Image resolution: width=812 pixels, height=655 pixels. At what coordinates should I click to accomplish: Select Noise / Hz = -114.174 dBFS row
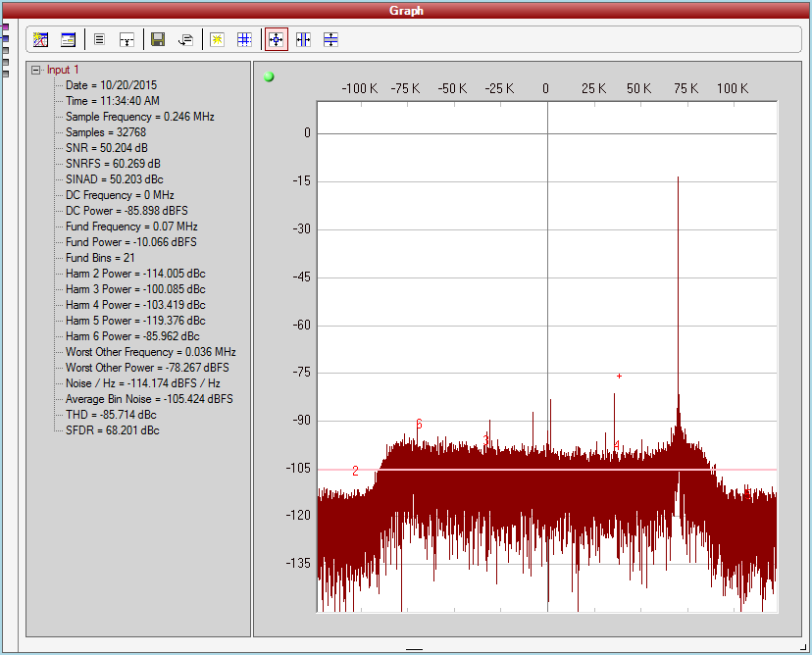(x=143, y=383)
